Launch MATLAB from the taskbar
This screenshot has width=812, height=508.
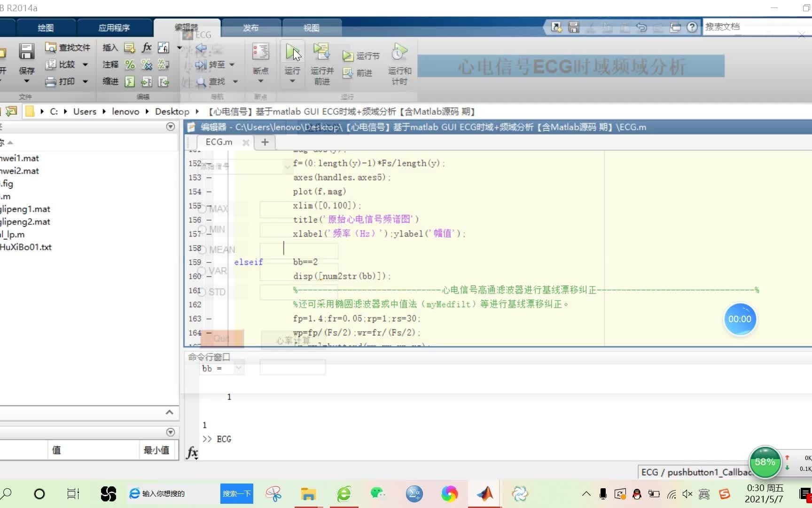coord(485,493)
